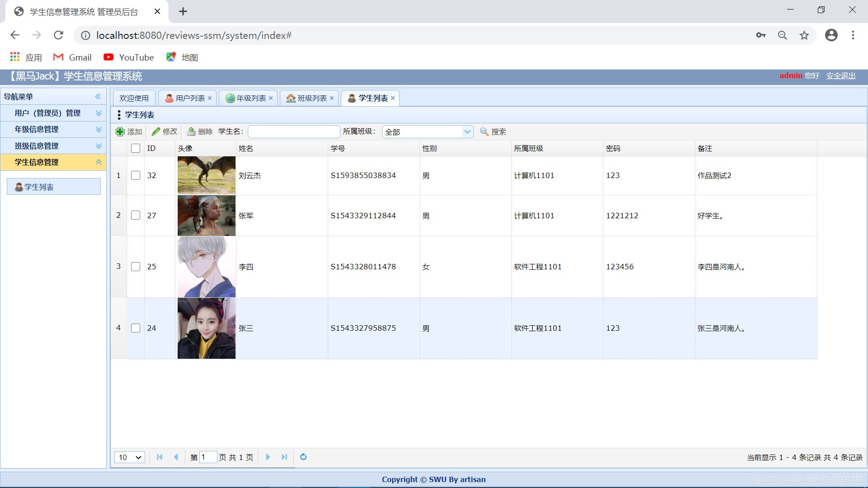Toggle the select-all checkbox in table header
This screenshot has width=868, height=488.
click(x=136, y=148)
